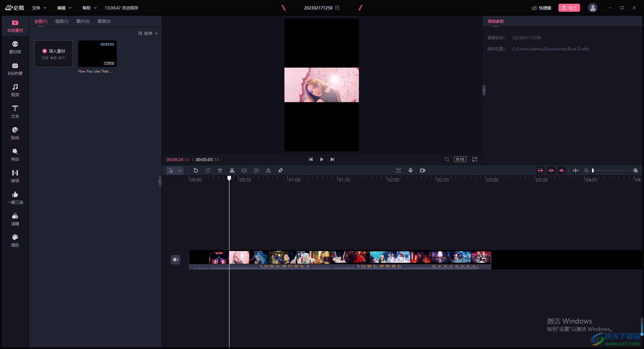Split the clip with scissors tool
This screenshot has width=644, height=349.
click(232, 170)
